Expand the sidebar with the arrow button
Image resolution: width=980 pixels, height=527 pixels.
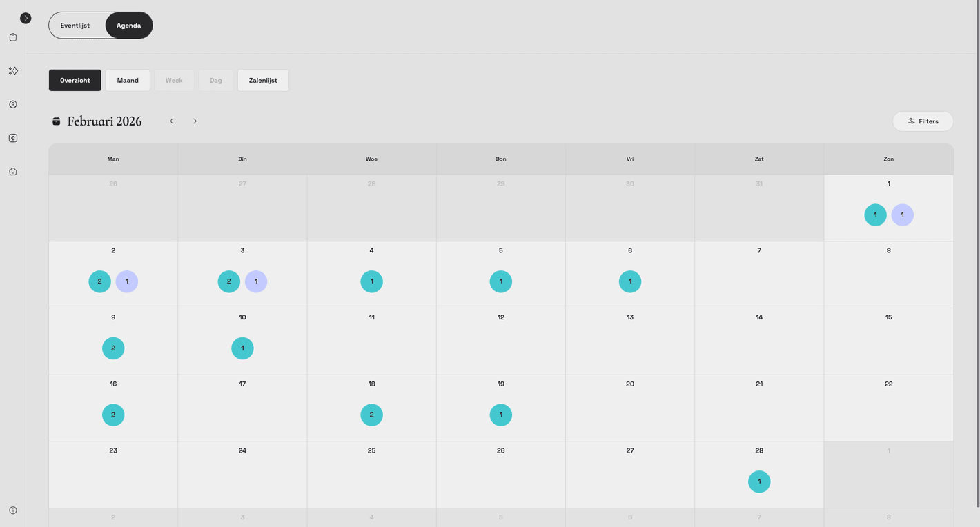click(26, 18)
